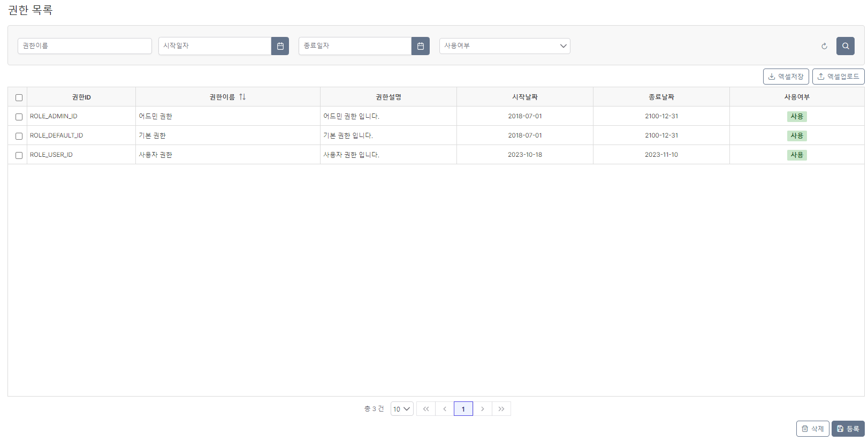Screen dimensions: 868x441
Task: Focus the 시작일자 date field
Action: click(215, 46)
